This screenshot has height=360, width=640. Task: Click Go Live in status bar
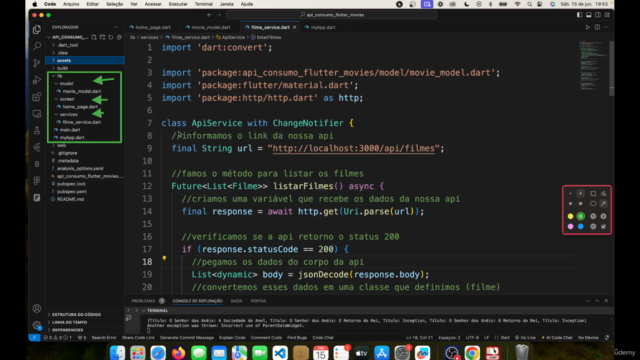coord(525,338)
